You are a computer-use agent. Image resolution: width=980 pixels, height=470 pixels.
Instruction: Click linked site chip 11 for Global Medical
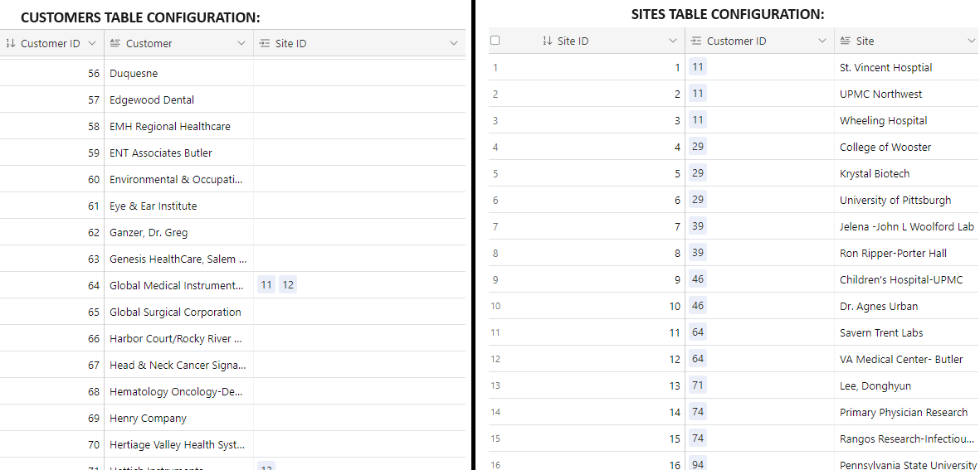pyautogui.click(x=266, y=285)
